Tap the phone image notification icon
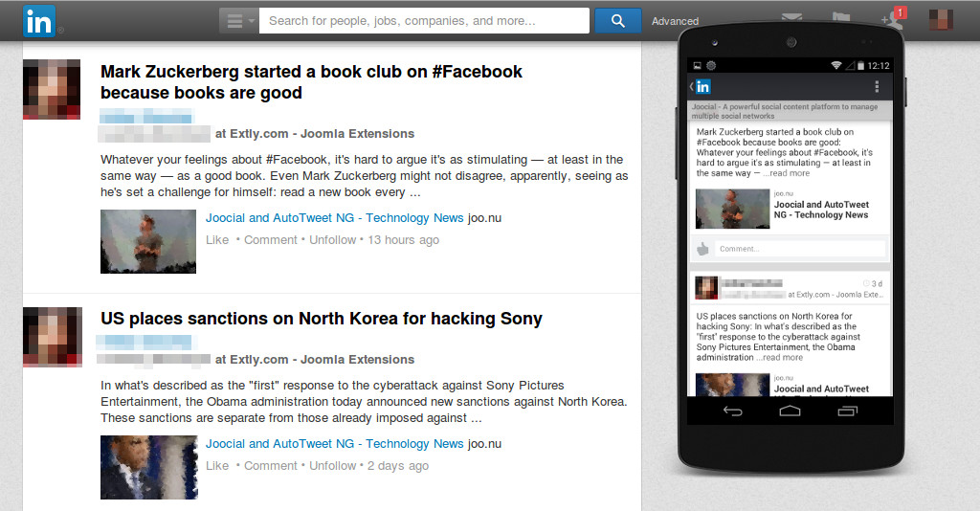The image size is (980, 511). pyautogui.click(x=697, y=66)
